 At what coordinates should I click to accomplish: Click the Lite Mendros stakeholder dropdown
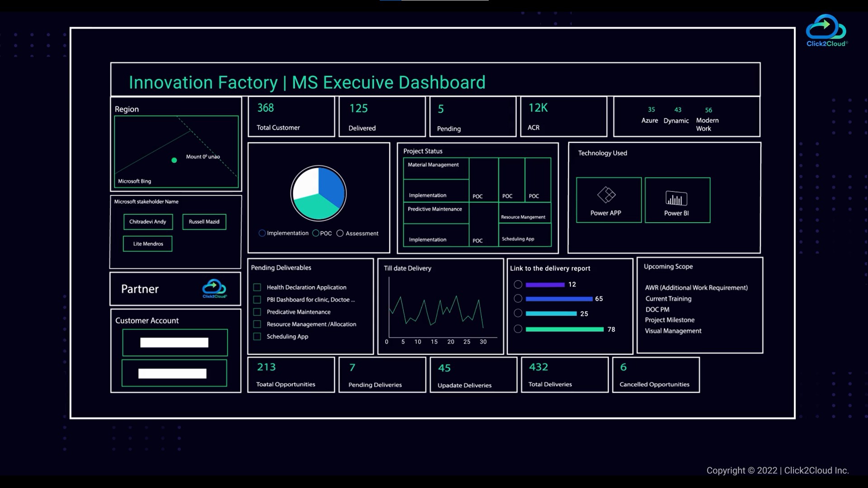click(147, 243)
